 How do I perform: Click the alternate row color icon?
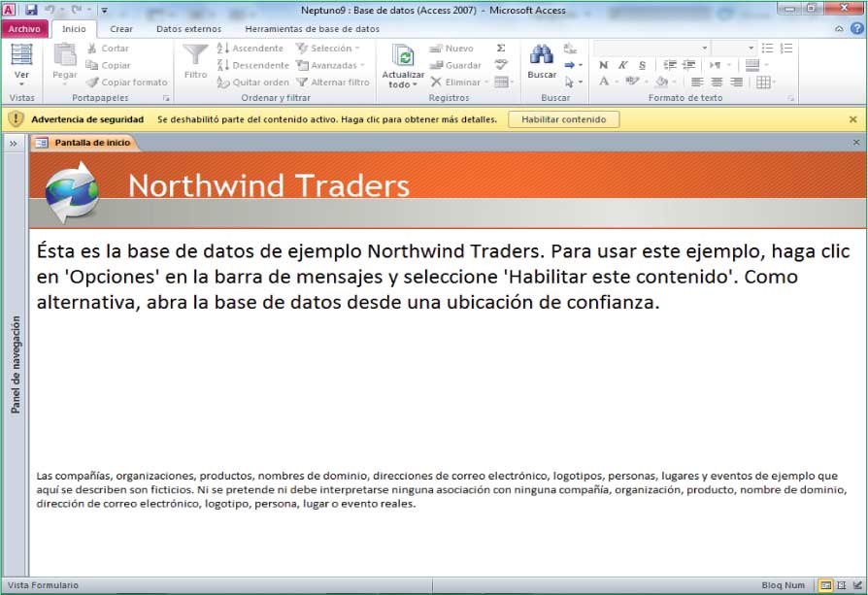752,65
